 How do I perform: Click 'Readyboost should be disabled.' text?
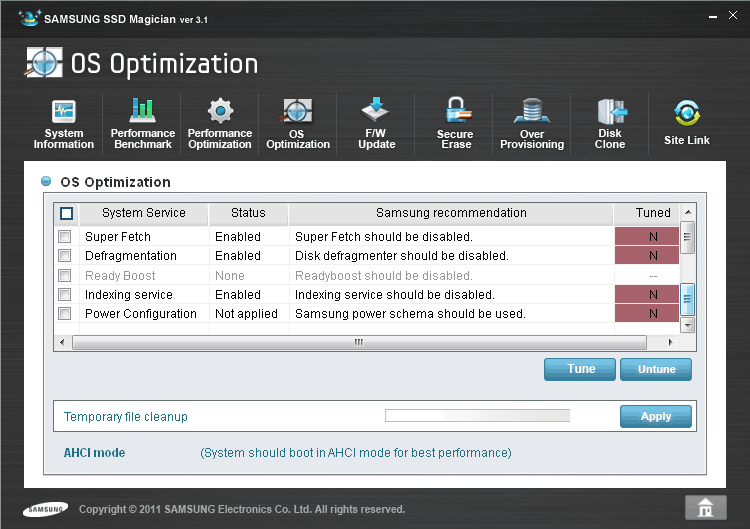[x=384, y=276]
